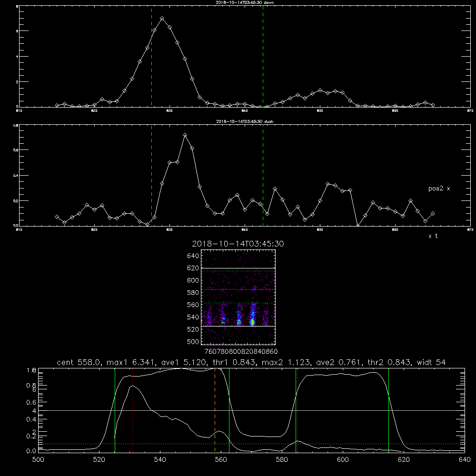Click the spectrogram x-axis label string 760780800820840860
Screen dimensions: 476x476
tap(241, 352)
